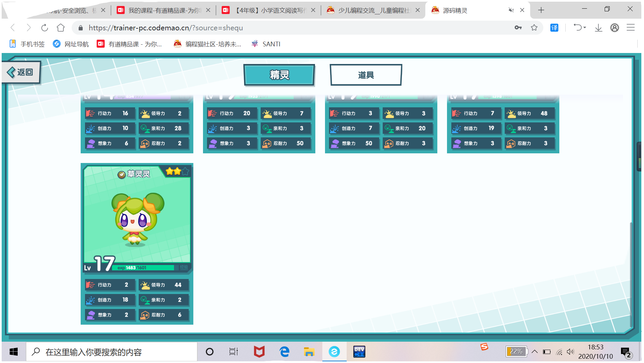The width and height of the screenshot is (644, 363).
Task: Open the 手机书签 bookmark
Action: click(27, 44)
